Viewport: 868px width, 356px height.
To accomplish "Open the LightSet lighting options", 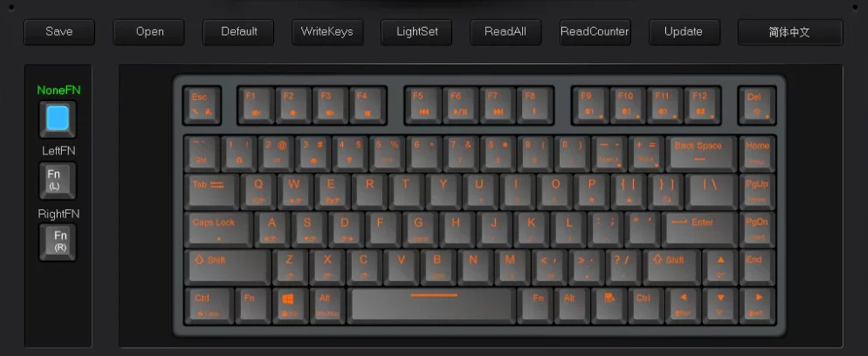I will 417,32.
